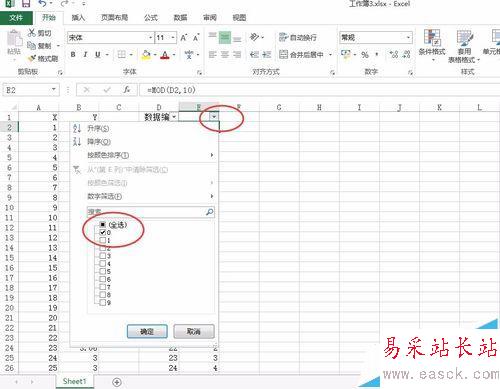The image size is (500, 389).
Task: Select the Format Painter brush
Action: (32, 58)
